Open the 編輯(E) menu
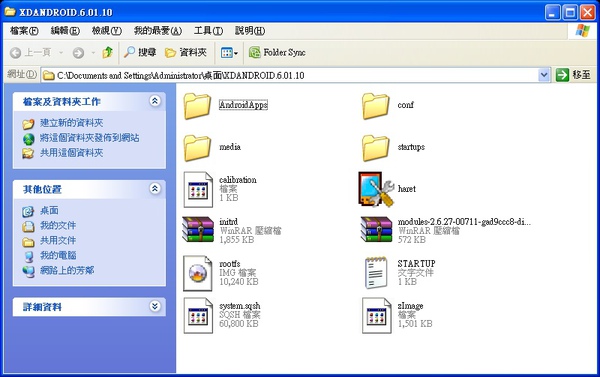Image resolution: width=600 pixels, height=377 pixels. [65, 31]
